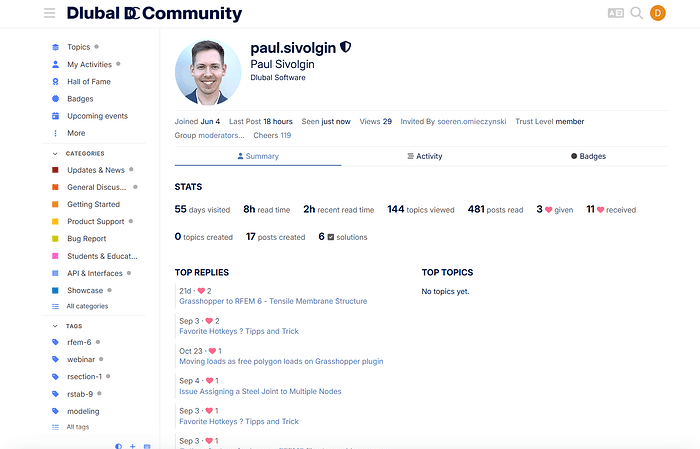700x449 pixels.
Task: Go to Upcoming events in sidebar
Action: click(x=97, y=116)
